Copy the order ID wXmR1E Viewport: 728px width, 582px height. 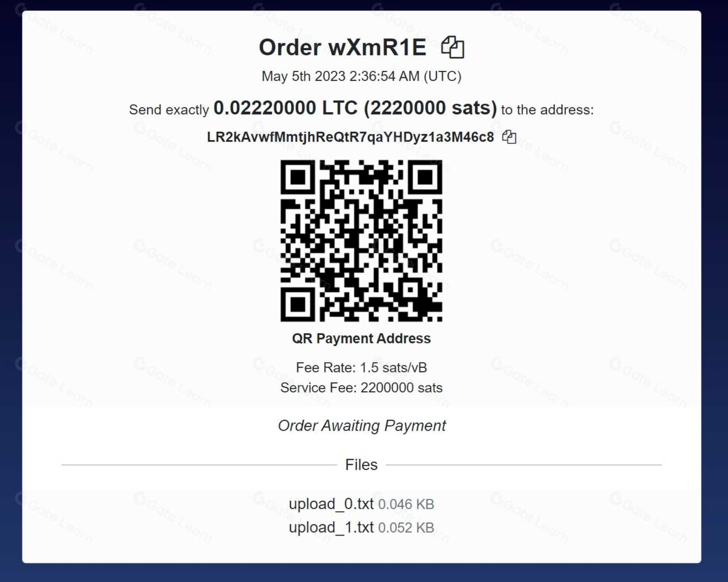point(452,47)
